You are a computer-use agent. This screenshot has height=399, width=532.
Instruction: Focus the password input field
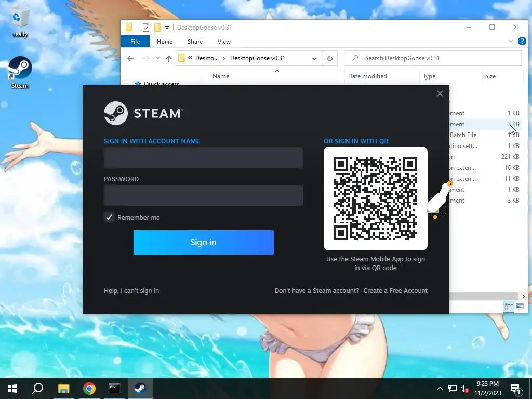203,195
